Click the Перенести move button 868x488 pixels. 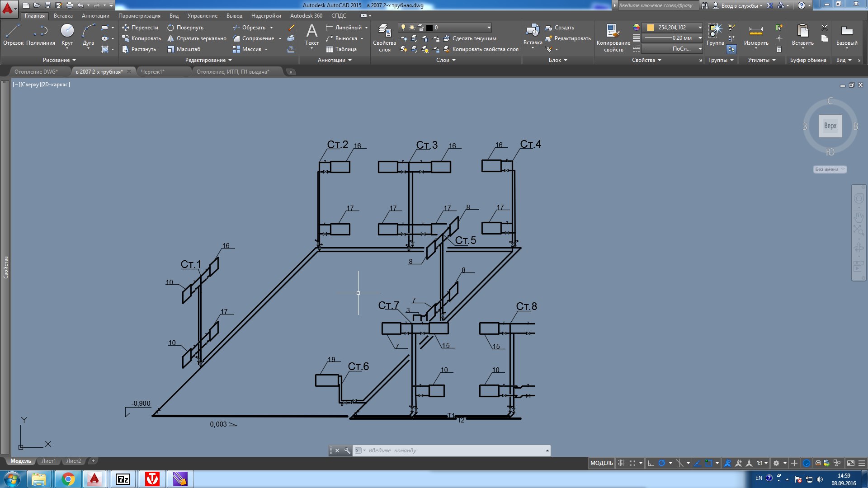coord(140,28)
